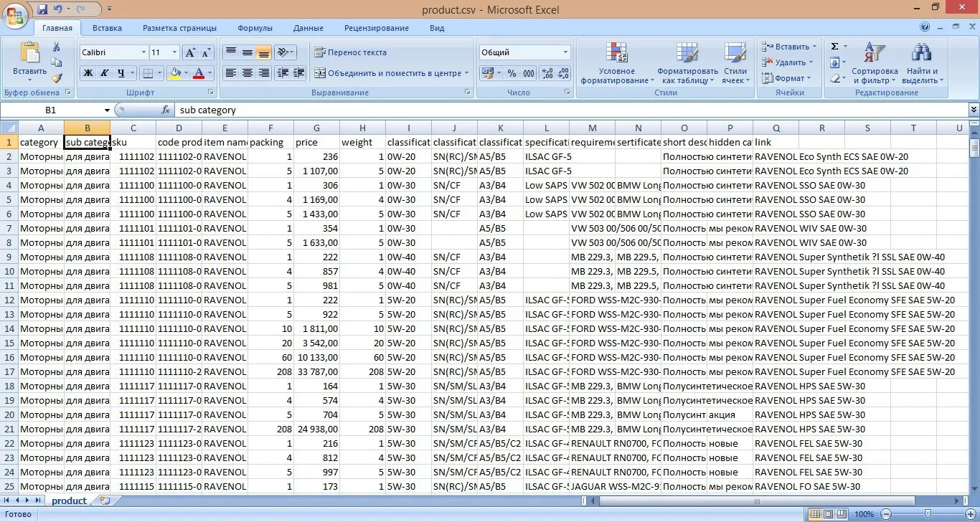Open the Format cells (Формат) dropdown

[787, 78]
